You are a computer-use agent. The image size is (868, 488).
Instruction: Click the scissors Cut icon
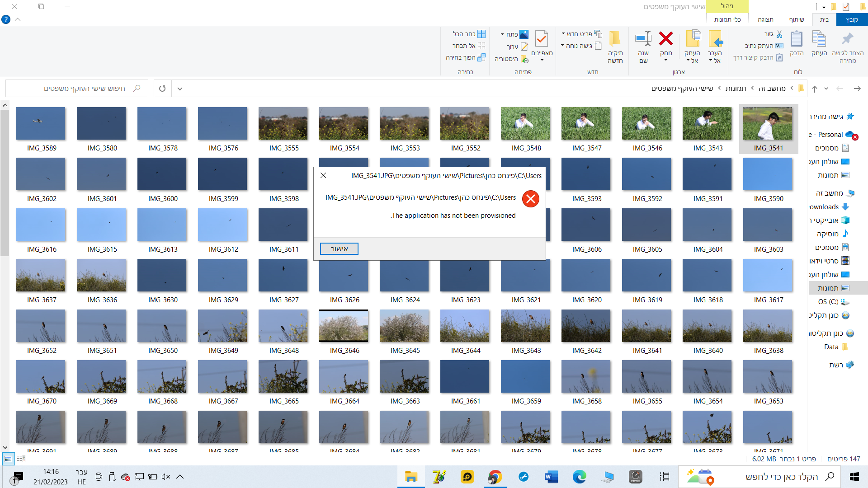point(779,34)
